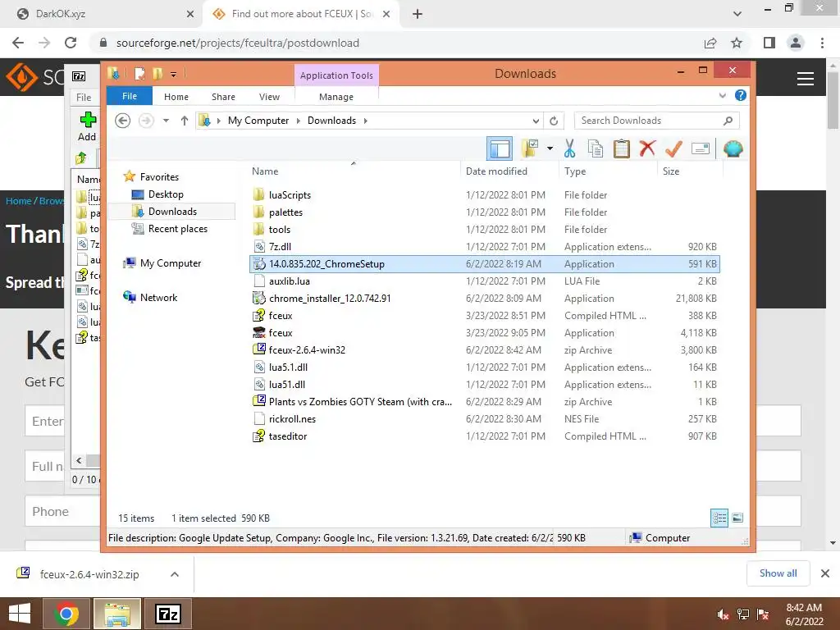Select fceux-2.6.4-win32 zip archive
The image size is (840, 630).
pos(484,349)
